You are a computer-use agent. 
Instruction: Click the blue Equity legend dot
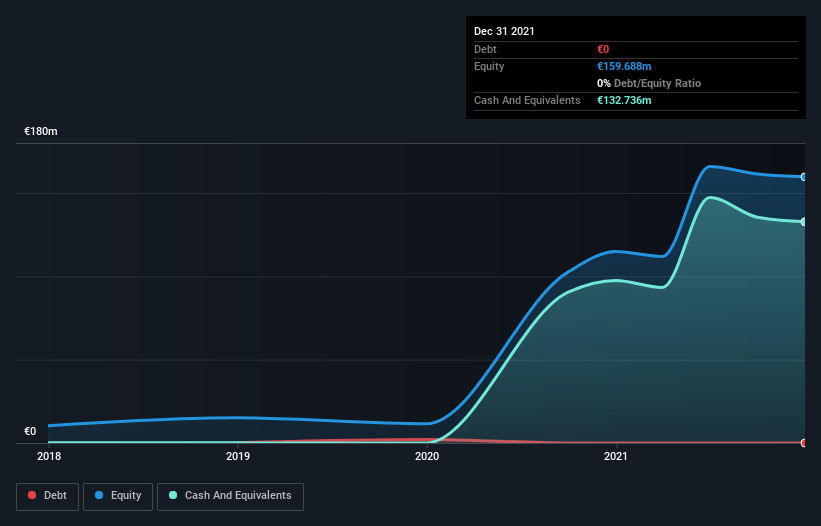[x=99, y=495]
